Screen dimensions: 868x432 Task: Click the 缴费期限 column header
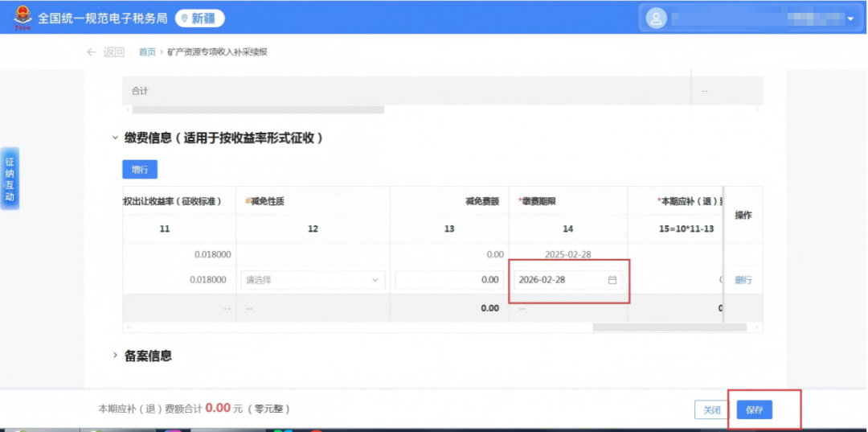click(537, 202)
